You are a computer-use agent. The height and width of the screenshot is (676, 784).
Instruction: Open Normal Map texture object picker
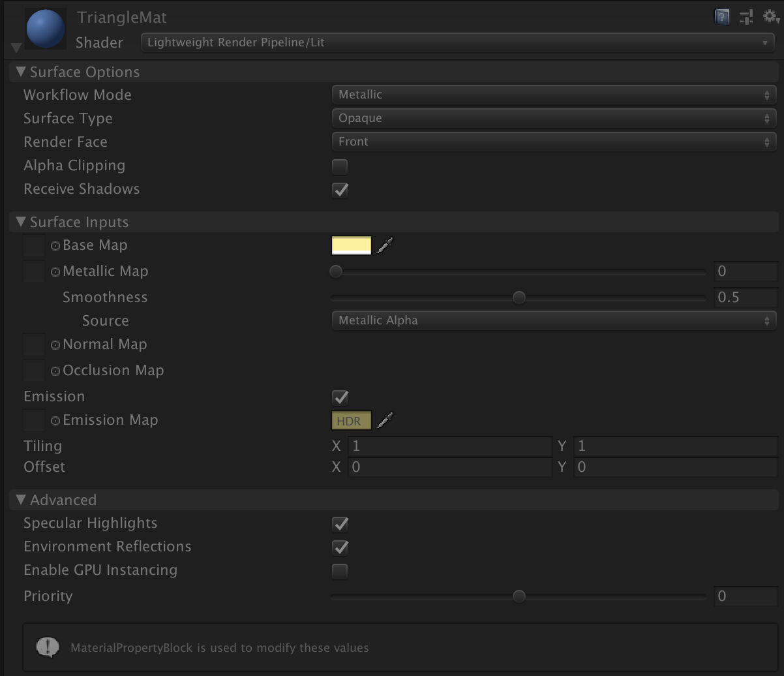tap(55, 345)
